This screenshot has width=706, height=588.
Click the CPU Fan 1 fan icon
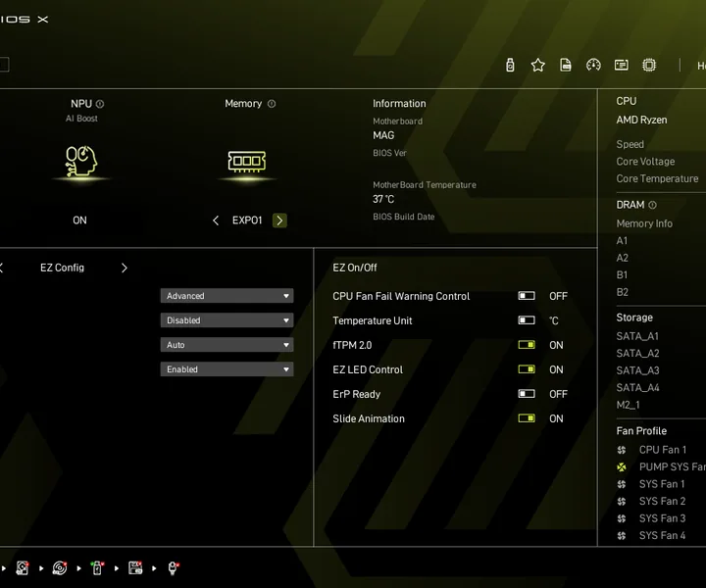pos(622,450)
